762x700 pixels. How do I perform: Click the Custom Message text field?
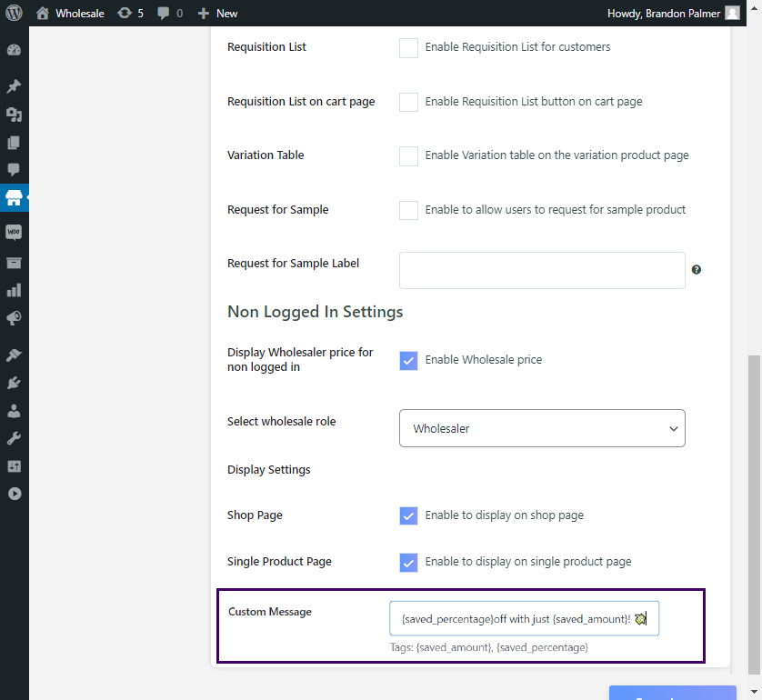pos(524,618)
